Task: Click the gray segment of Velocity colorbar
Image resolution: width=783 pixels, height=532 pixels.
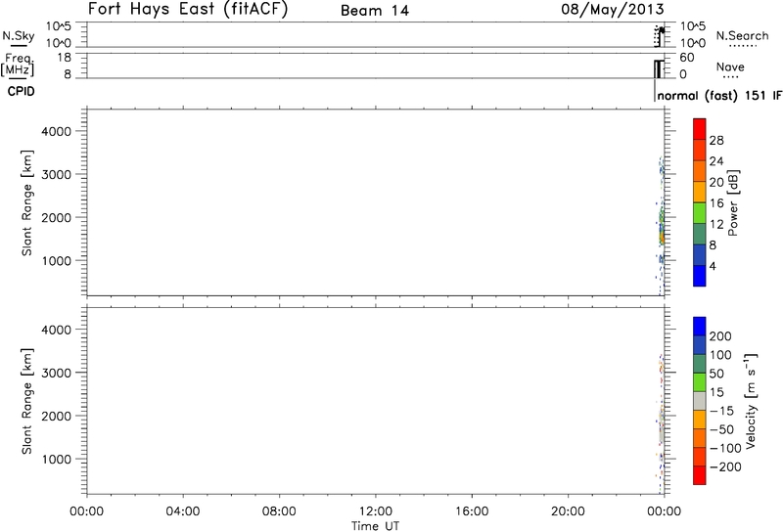Action: coord(699,401)
